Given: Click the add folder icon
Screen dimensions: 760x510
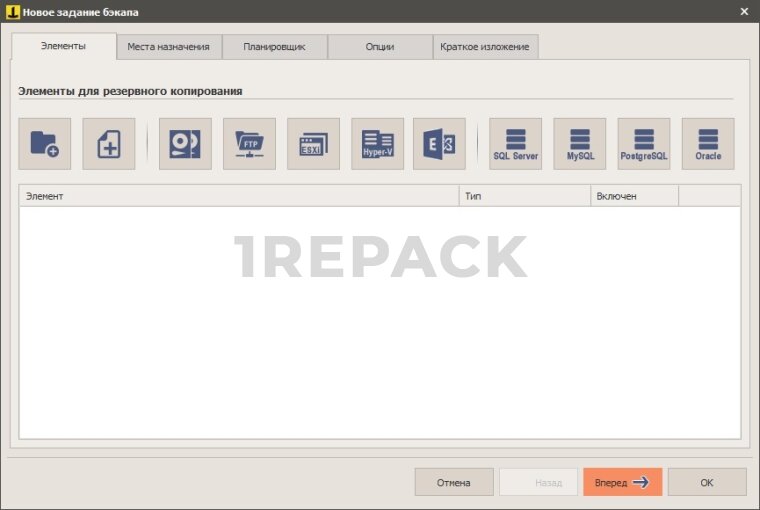Looking at the screenshot, I should click(45, 144).
